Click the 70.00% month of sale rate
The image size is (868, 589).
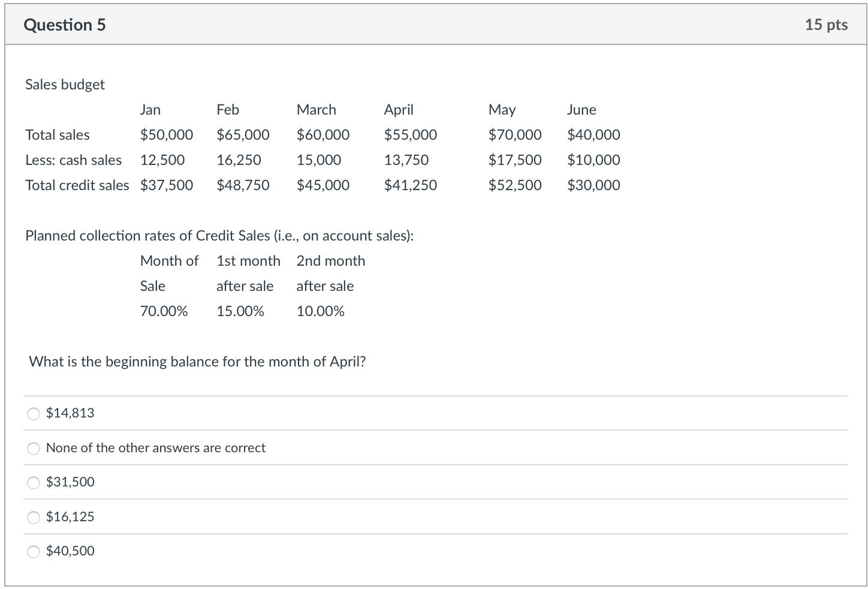pos(164,311)
